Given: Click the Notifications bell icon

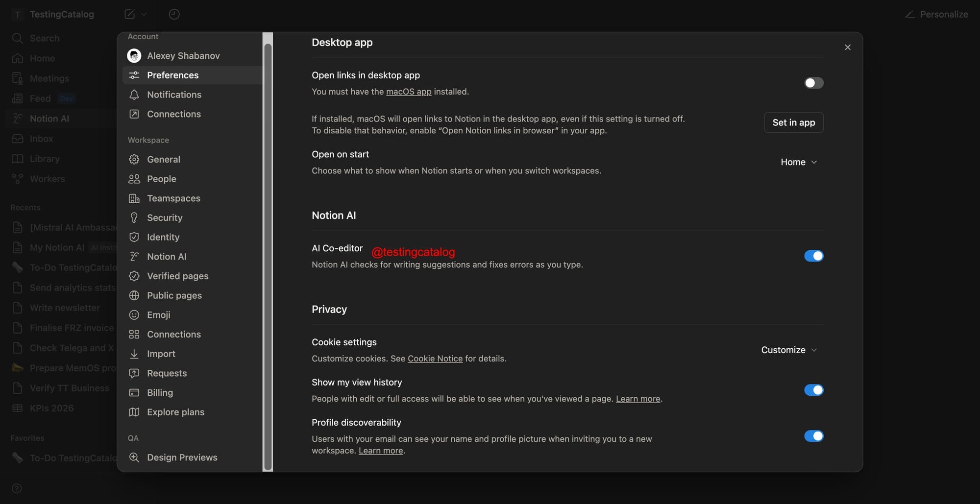Looking at the screenshot, I should [134, 95].
